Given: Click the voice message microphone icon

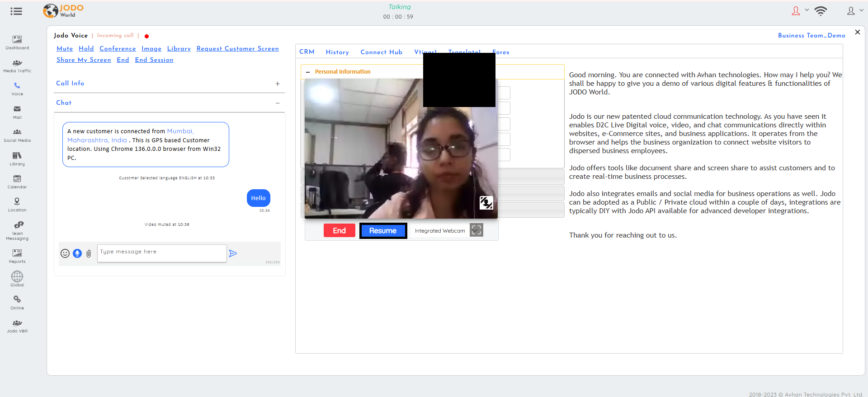Looking at the screenshot, I should (77, 253).
